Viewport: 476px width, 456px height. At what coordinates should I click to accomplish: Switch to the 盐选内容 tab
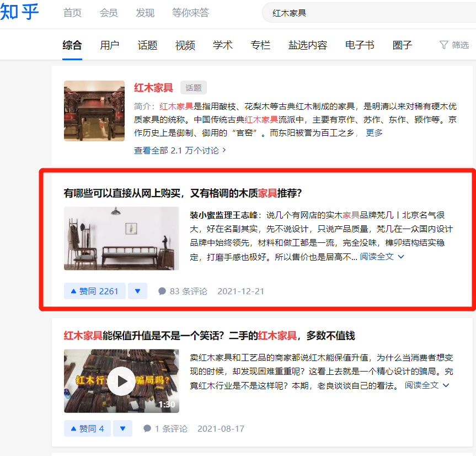coord(308,45)
